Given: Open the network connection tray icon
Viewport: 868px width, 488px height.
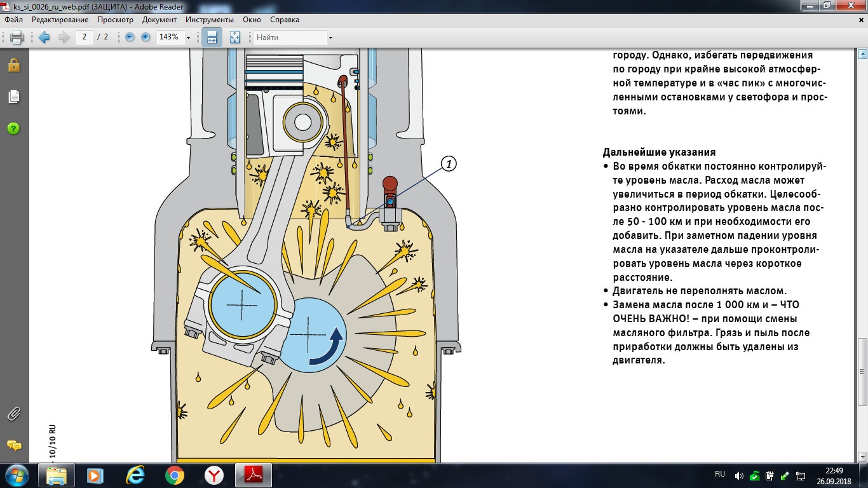Looking at the screenshot, I should 800,475.
